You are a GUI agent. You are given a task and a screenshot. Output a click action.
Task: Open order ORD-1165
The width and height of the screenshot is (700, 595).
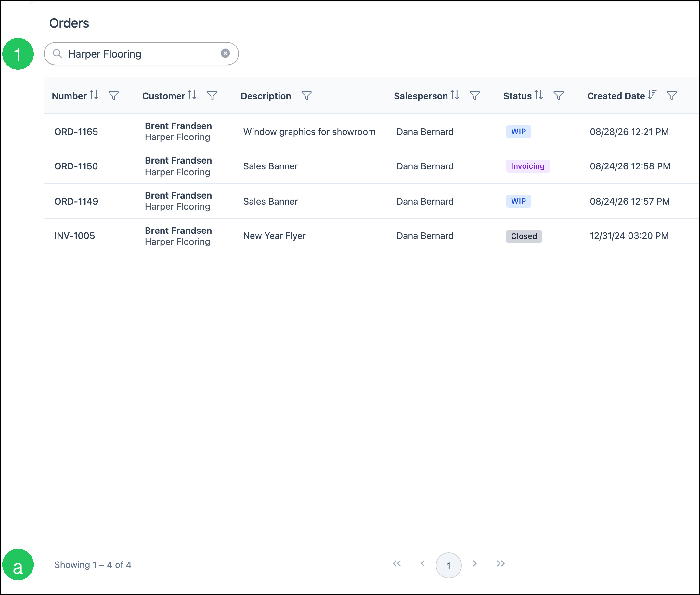tap(76, 132)
